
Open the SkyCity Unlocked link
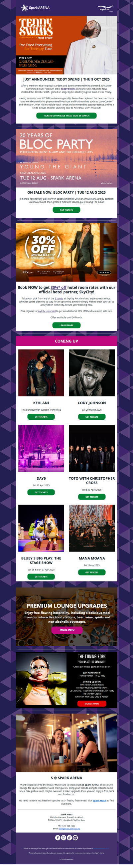pyautogui.click(x=47, y=311)
